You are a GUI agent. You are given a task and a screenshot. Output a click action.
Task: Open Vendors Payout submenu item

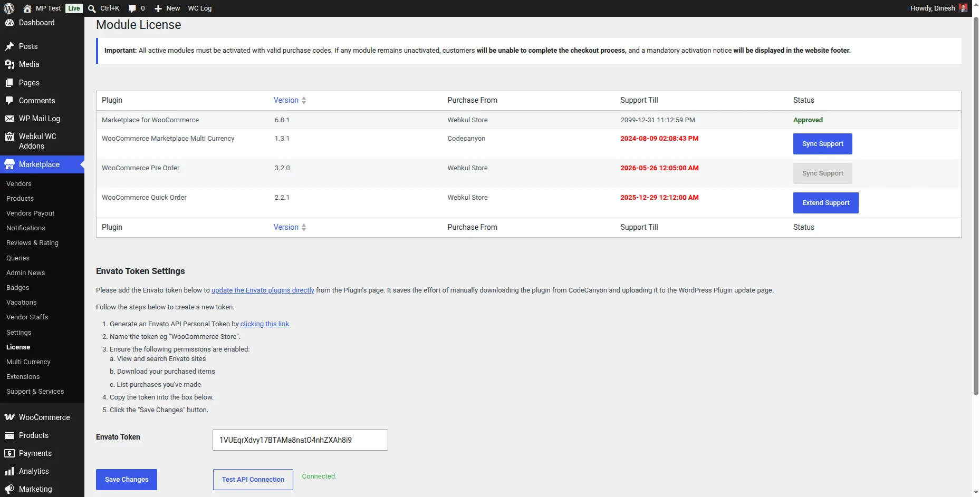(31, 213)
